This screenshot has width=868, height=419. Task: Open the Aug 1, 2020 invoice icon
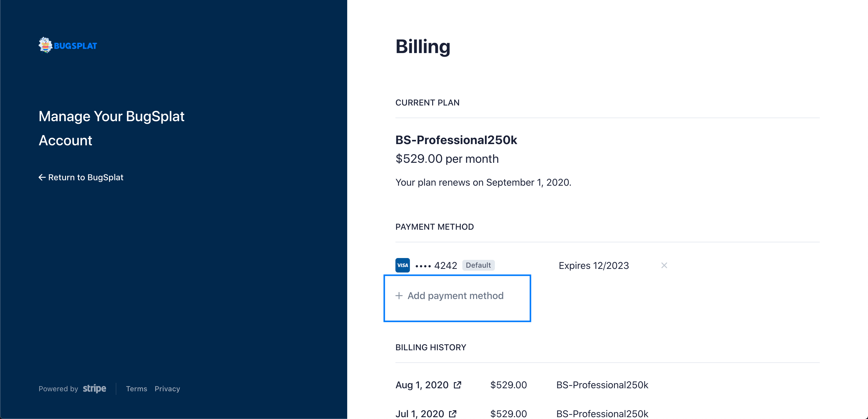(457, 385)
